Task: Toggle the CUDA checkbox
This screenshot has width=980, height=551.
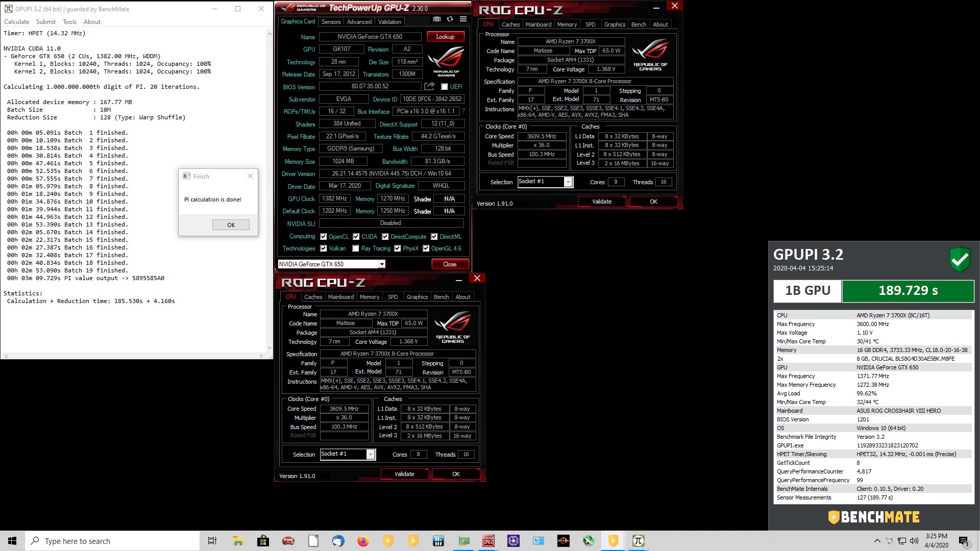Action: pyautogui.click(x=356, y=237)
